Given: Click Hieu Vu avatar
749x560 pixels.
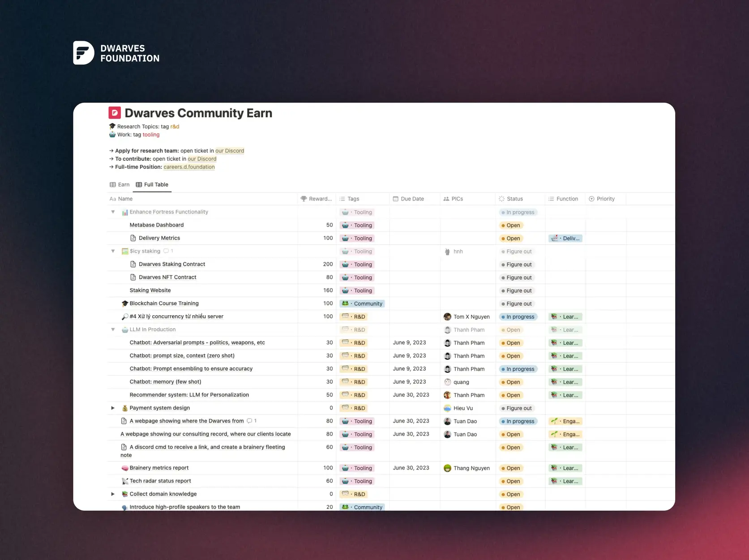Looking at the screenshot, I should tap(447, 408).
